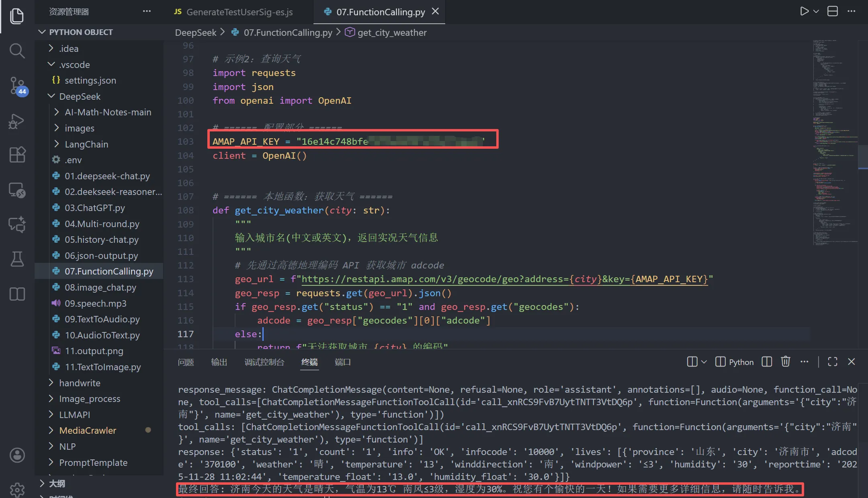Click the terminal 最终回答 output line

point(489,489)
